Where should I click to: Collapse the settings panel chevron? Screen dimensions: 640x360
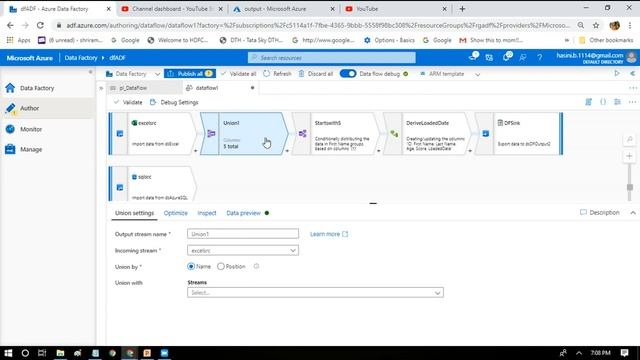pyautogui.click(x=633, y=213)
